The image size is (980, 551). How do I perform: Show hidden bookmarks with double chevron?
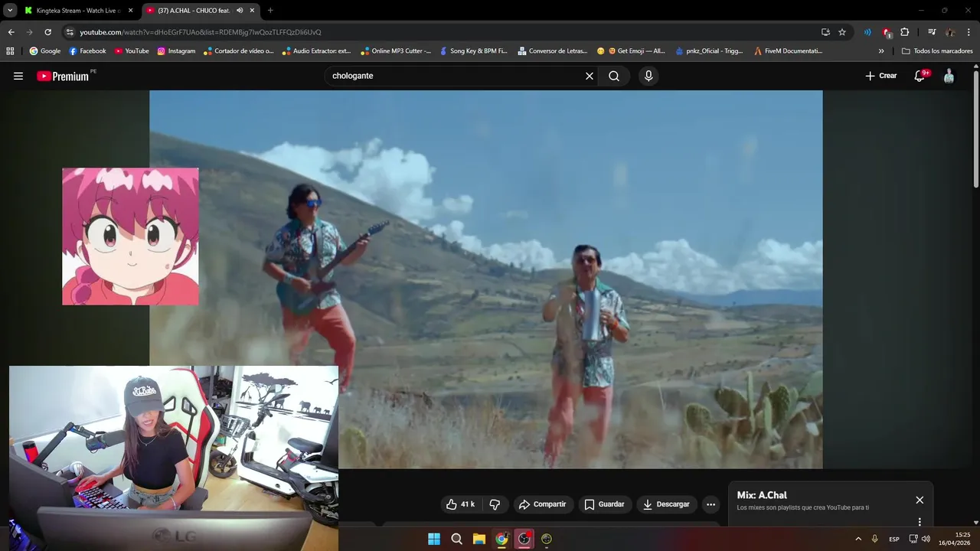pyautogui.click(x=881, y=51)
